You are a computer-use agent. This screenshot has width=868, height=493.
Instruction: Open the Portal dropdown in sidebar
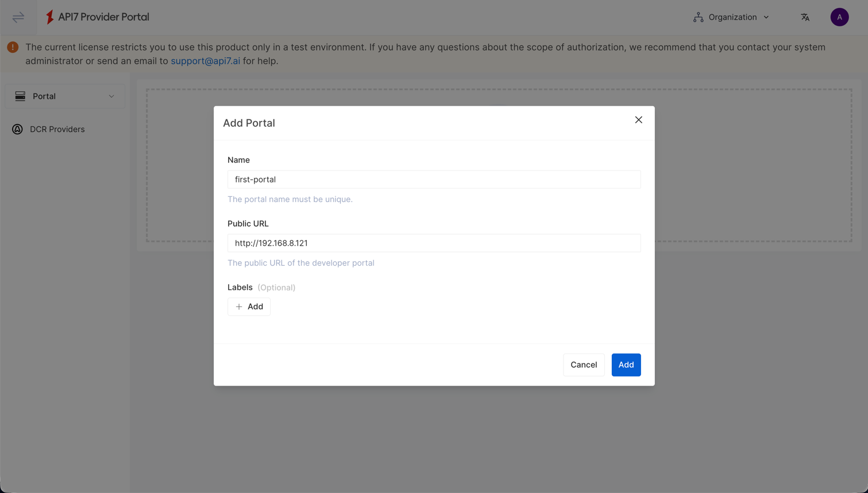tap(65, 96)
